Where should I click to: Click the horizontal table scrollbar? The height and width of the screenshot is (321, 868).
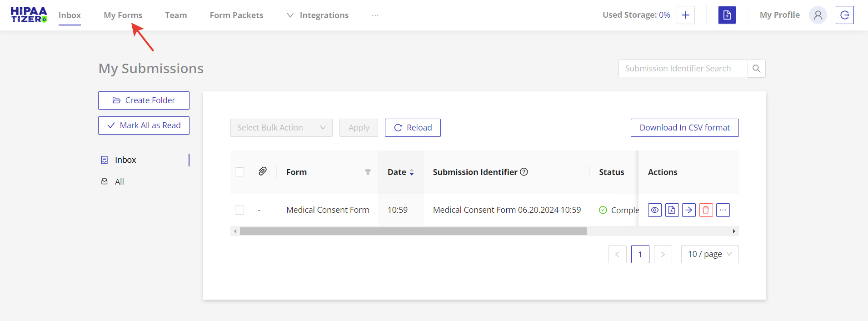tap(413, 231)
